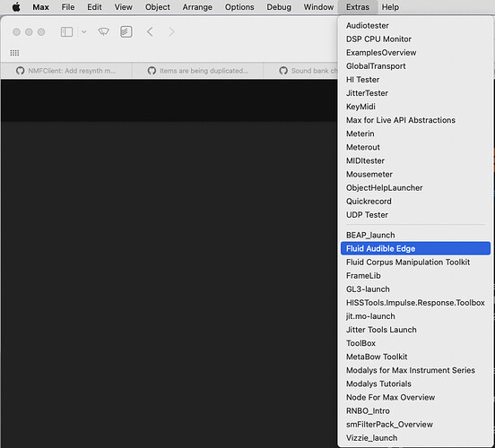The height and width of the screenshot is (448, 495).
Task: Open the Edit menu
Action: click(x=94, y=7)
